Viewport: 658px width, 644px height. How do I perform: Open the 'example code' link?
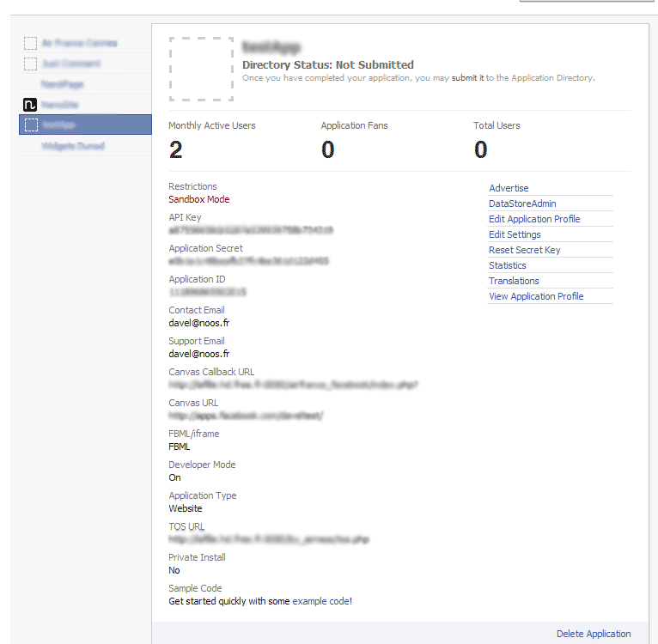pos(321,601)
